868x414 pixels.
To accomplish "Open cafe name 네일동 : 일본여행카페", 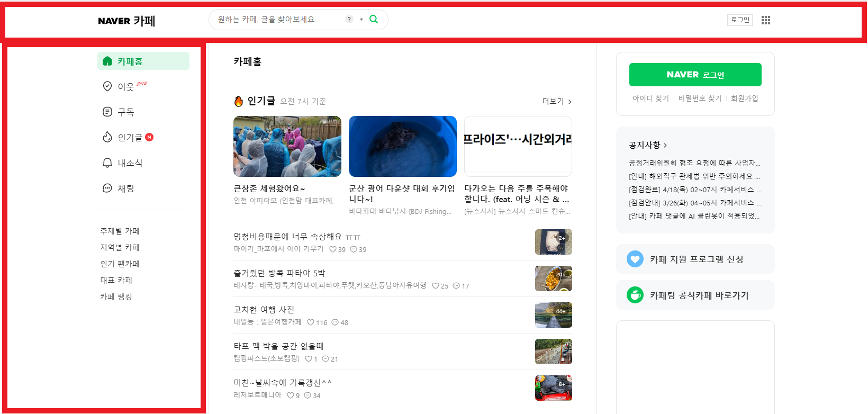I will tap(268, 322).
